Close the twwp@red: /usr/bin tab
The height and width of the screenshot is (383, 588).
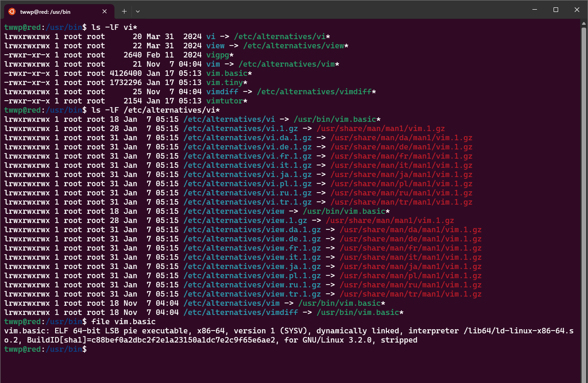tap(105, 11)
